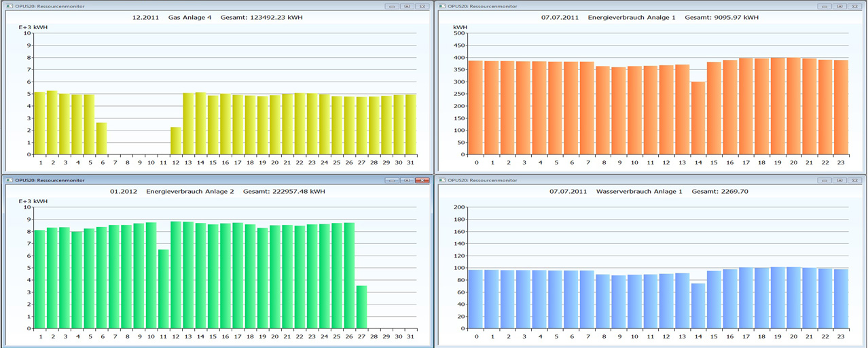Viewport: 868px width, 348px height.
Task: Minimize the Energieverbrauch Anlage 2 window
Action: [x=392, y=180]
